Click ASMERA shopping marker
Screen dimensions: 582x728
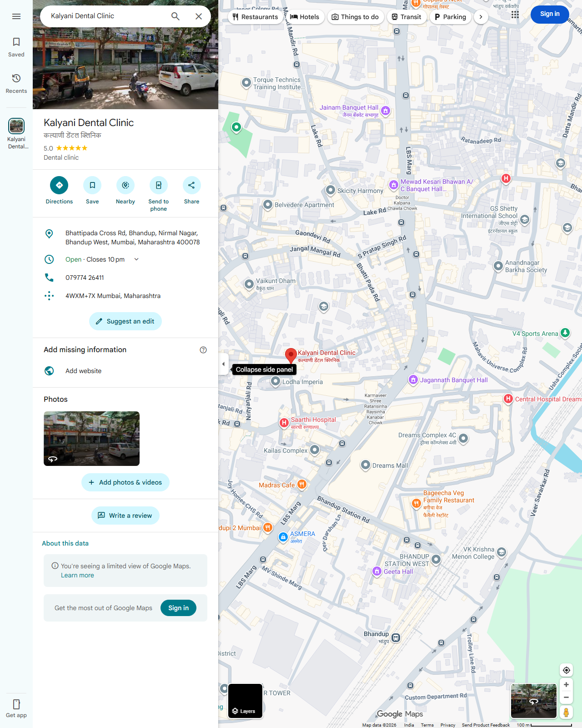283,537
